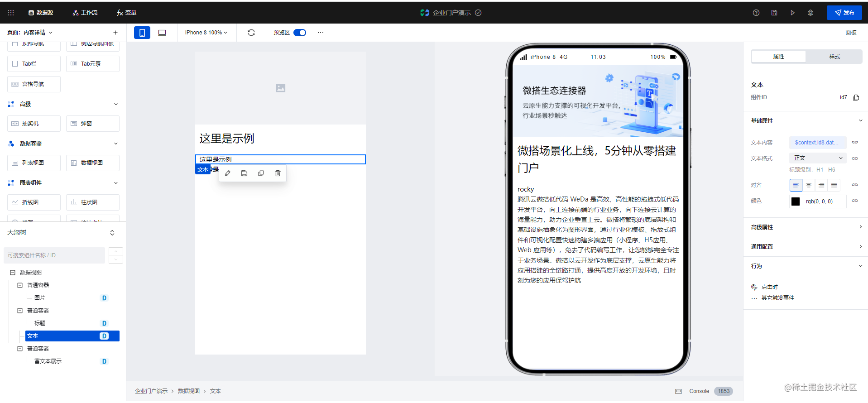The width and height of the screenshot is (868, 403).
Task: Toggle the 预览区 preview area switch
Action: [300, 33]
